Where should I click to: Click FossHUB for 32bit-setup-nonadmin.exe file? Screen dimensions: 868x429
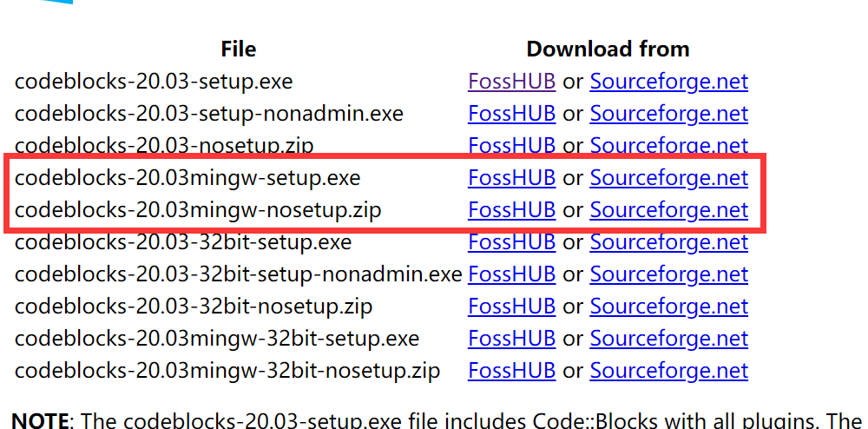click(511, 274)
